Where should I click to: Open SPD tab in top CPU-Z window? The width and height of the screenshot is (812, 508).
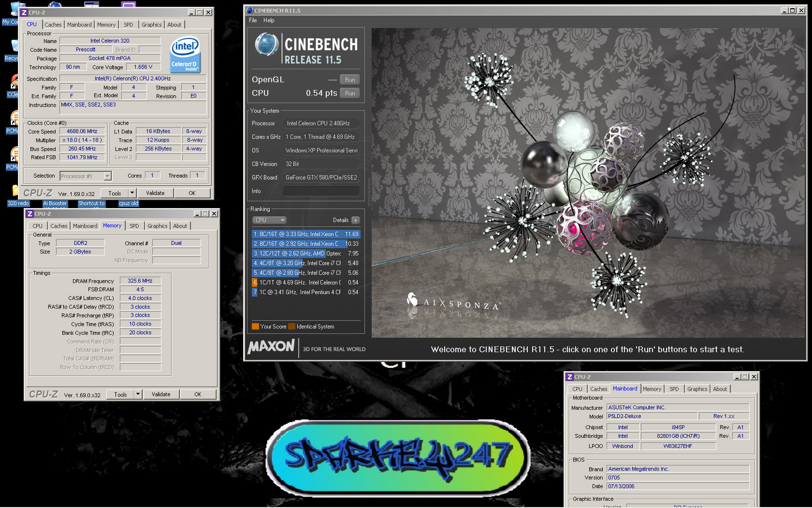[129, 25]
